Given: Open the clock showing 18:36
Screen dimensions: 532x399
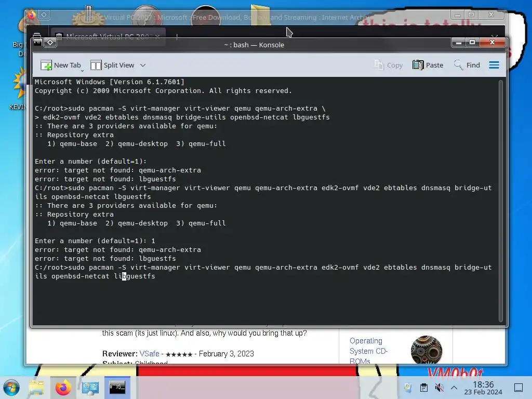Looking at the screenshot, I should click(483, 388).
